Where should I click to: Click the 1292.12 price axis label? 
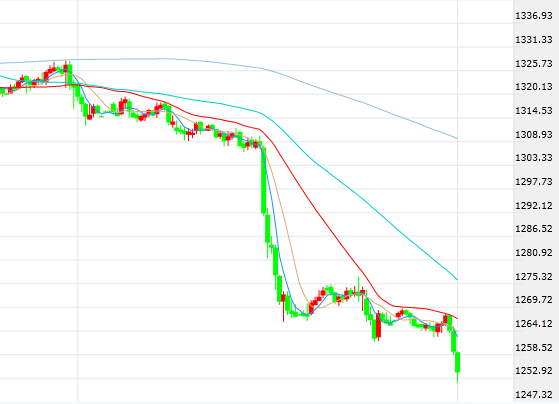pos(534,205)
